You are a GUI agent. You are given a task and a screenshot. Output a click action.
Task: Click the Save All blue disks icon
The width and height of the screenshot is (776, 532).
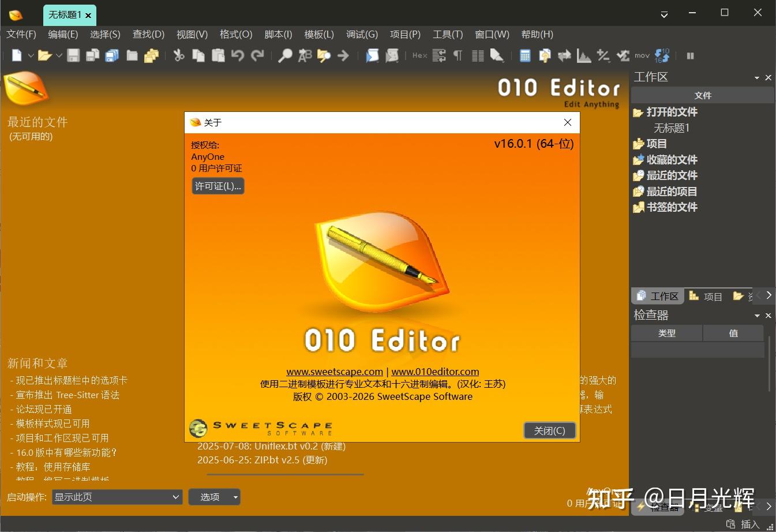[112, 55]
